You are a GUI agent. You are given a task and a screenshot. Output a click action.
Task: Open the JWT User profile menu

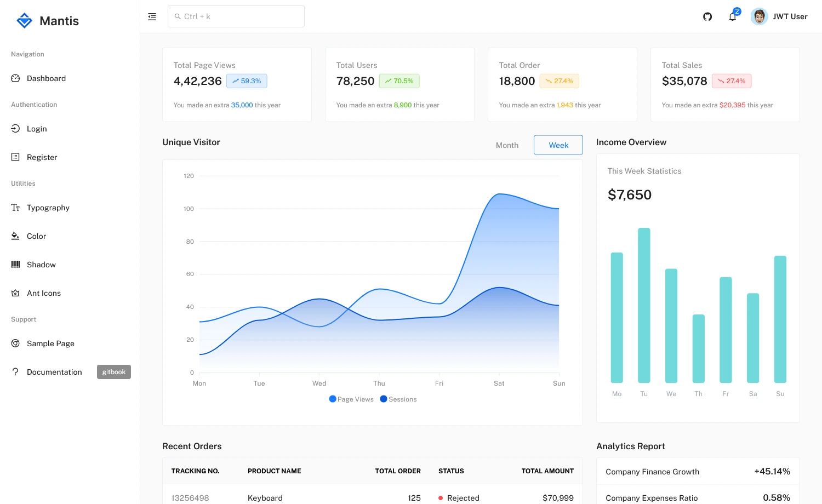pos(779,16)
